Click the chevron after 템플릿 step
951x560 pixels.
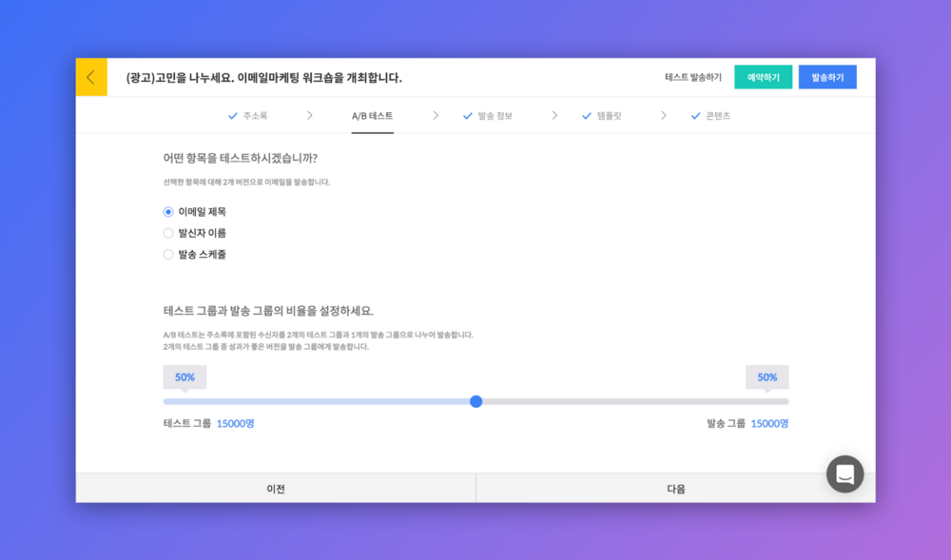click(x=664, y=116)
